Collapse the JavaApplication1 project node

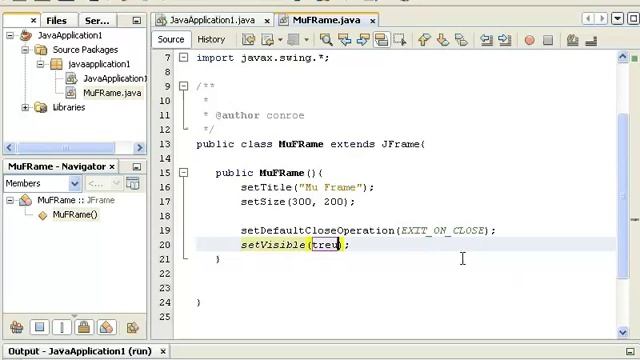coord(10,36)
